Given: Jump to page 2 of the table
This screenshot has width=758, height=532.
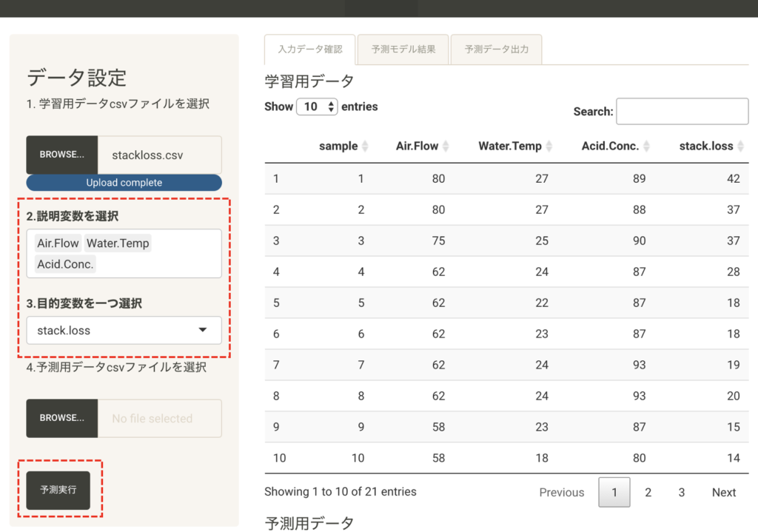Looking at the screenshot, I should tap(648, 492).
